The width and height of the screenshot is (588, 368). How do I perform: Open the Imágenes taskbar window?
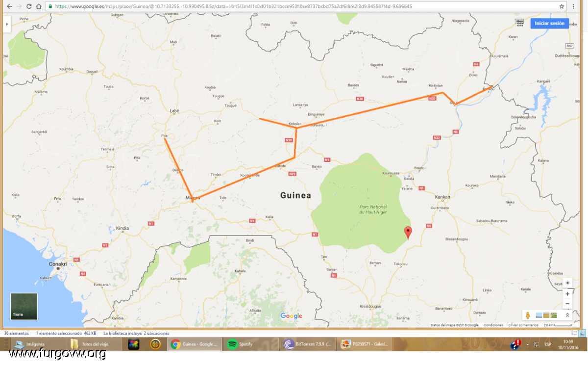(38, 344)
